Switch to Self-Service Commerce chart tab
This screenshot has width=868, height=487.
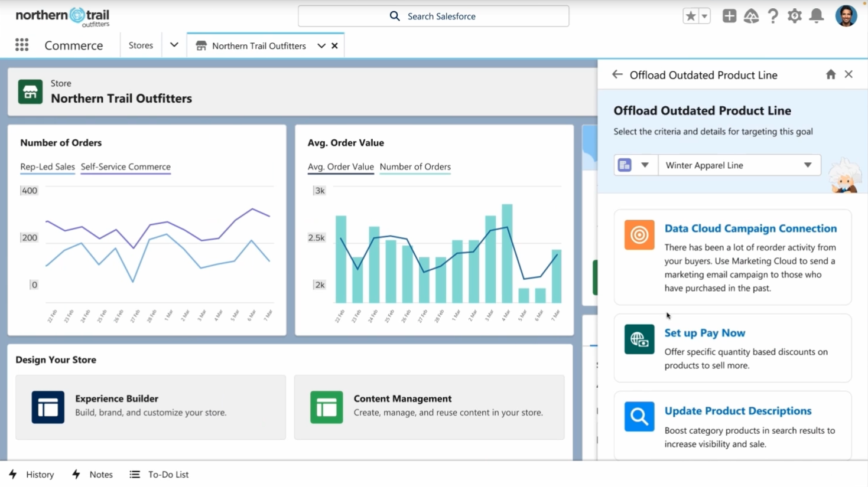tap(126, 166)
